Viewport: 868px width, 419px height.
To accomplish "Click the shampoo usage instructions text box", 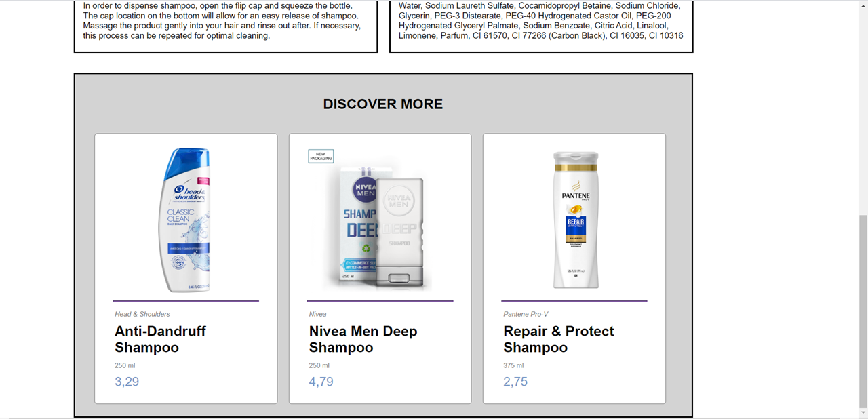I will (x=226, y=26).
